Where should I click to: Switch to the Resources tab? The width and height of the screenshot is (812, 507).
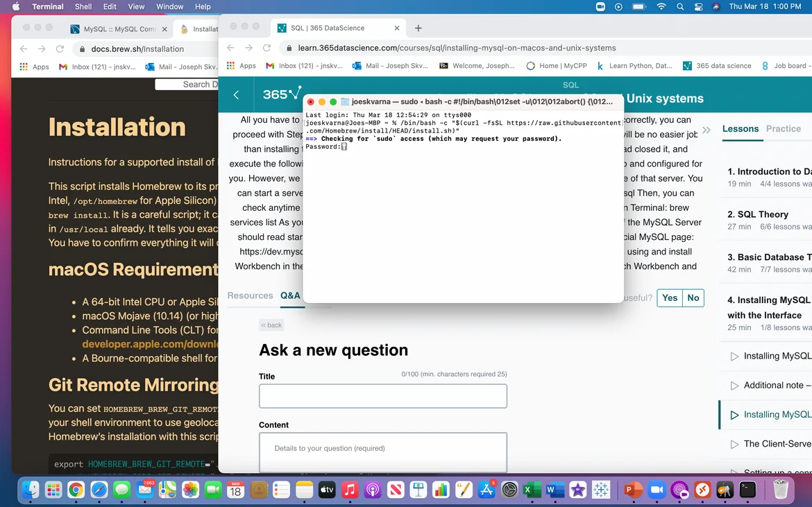tap(250, 295)
